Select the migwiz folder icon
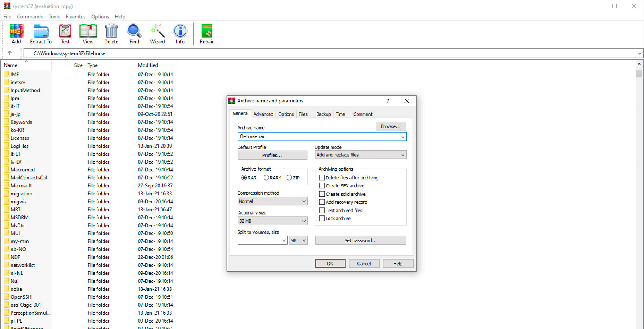Image resolution: width=644 pixels, height=329 pixels. (x=6, y=201)
